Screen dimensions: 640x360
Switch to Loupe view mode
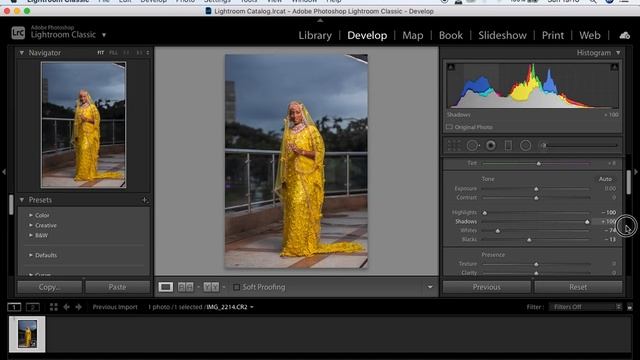(x=166, y=287)
